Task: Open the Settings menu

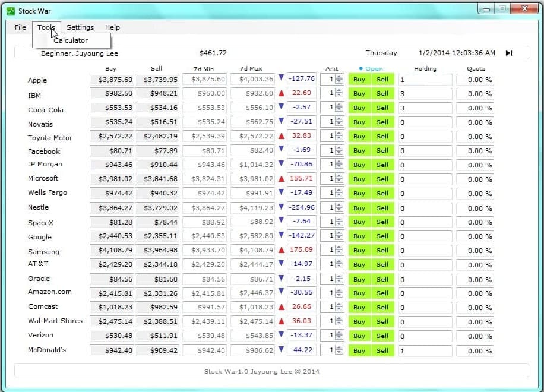Action: [x=80, y=27]
